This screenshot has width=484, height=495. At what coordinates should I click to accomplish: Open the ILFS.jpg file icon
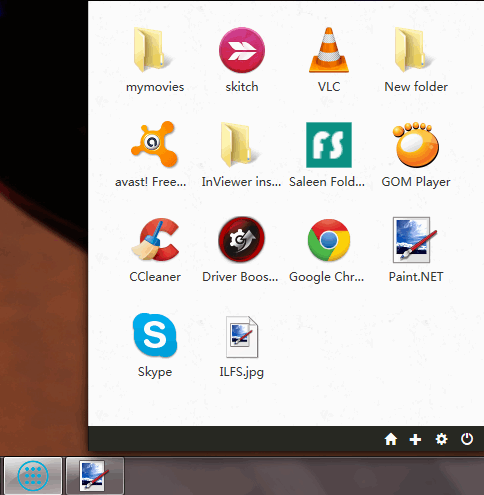[x=242, y=337]
